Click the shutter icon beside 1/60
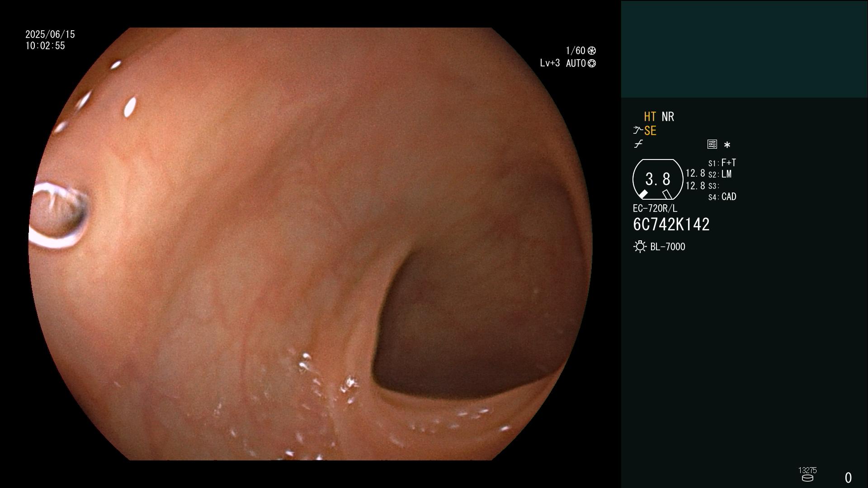Viewport: 868px width, 488px height. click(592, 51)
